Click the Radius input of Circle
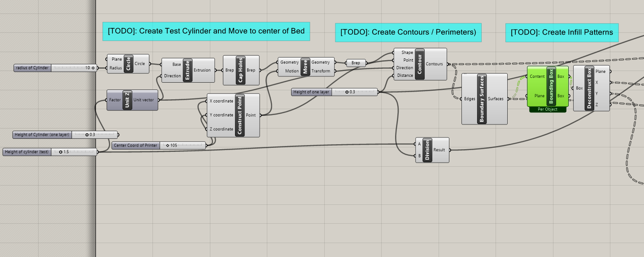The height and width of the screenshot is (257, 644). coord(116,68)
